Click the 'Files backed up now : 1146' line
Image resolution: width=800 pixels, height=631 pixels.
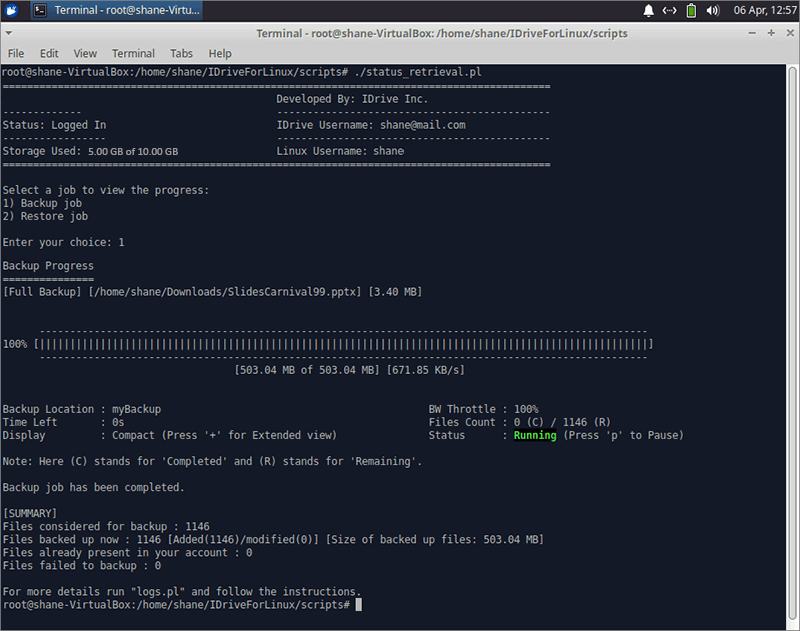pos(273,539)
